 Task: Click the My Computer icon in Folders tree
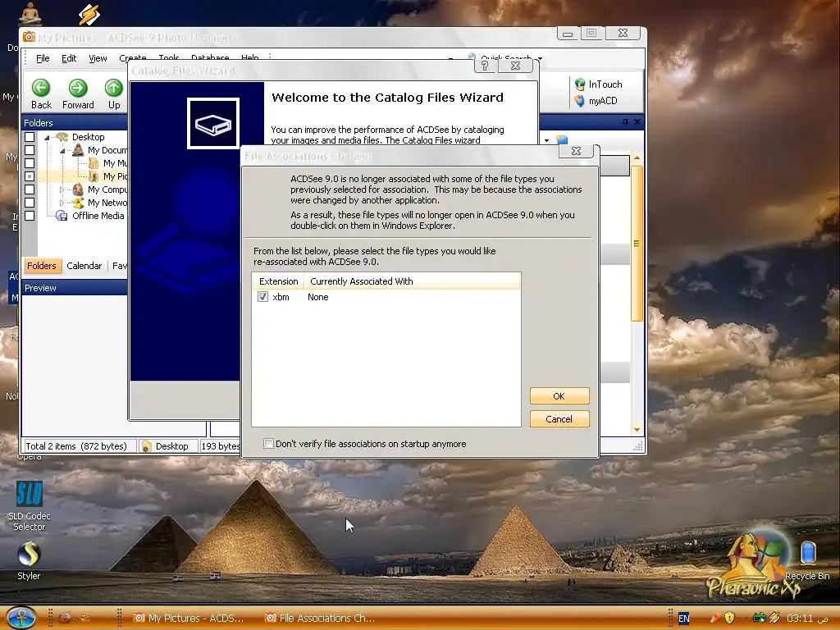78,189
